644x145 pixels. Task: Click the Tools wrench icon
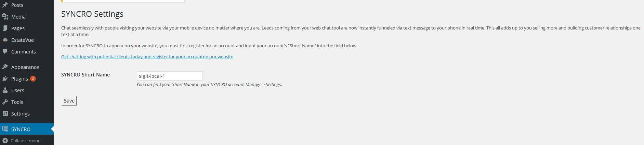(5, 102)
